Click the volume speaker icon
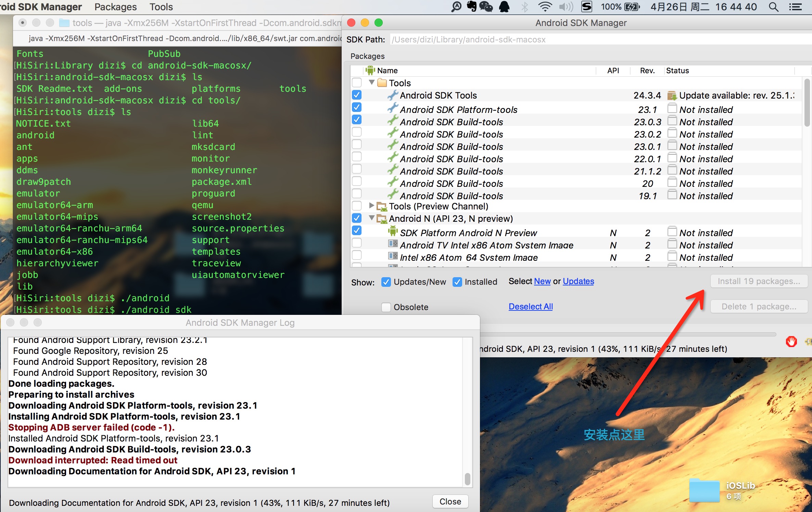 click(566, 7)
